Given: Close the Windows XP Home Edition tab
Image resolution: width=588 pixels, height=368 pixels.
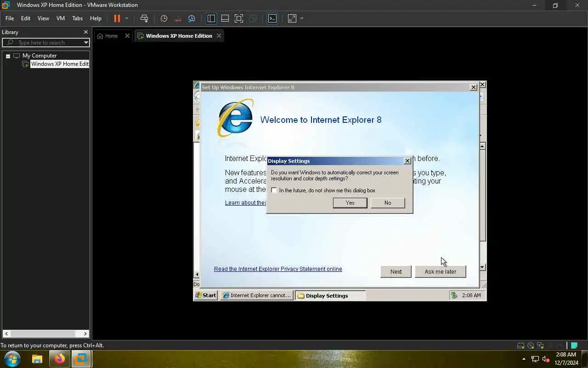Looking at the screenshot, I should pos(219,35).
